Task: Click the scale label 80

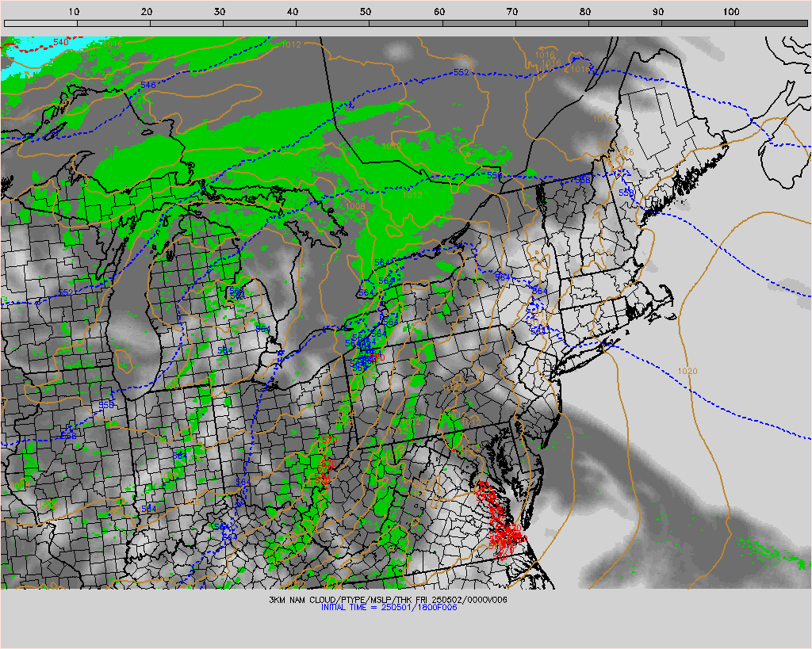Action: pyautogui.click(x=585, y=11)
